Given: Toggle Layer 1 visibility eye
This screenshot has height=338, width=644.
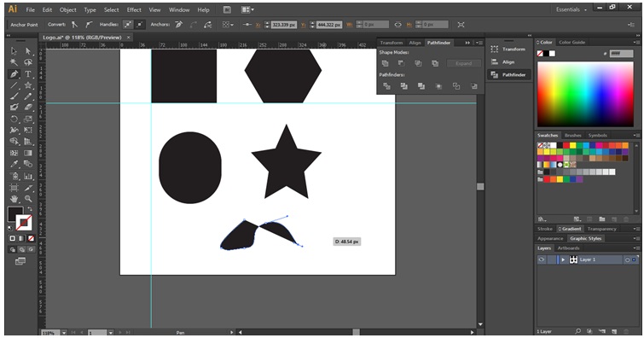Looking at the screenshot, I should click(542, 259).
